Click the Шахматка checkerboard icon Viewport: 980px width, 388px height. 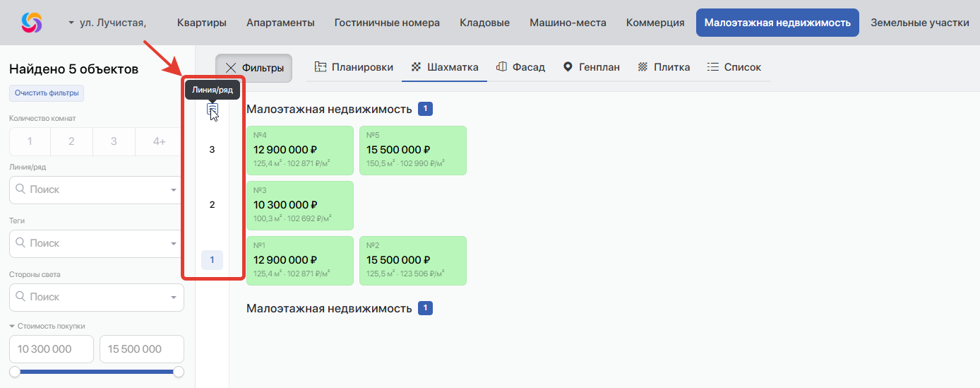tap(416, 67)
